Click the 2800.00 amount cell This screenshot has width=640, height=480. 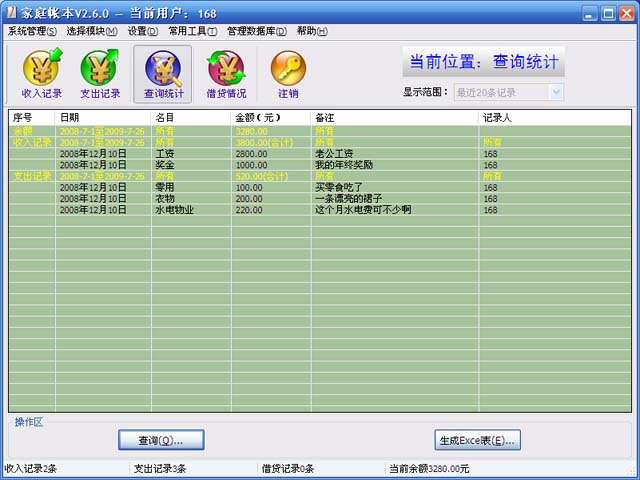pos(251,154)
